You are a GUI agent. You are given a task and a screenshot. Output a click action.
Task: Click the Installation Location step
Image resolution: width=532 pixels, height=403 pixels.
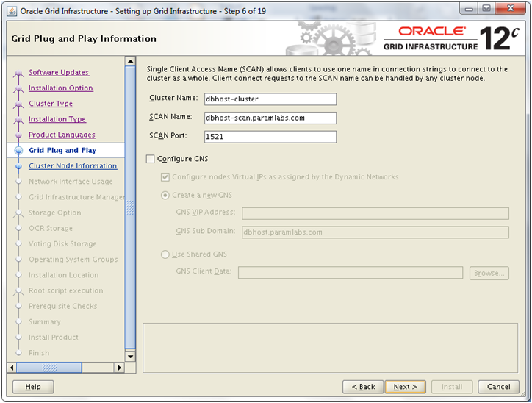click(x=63, y=275)
